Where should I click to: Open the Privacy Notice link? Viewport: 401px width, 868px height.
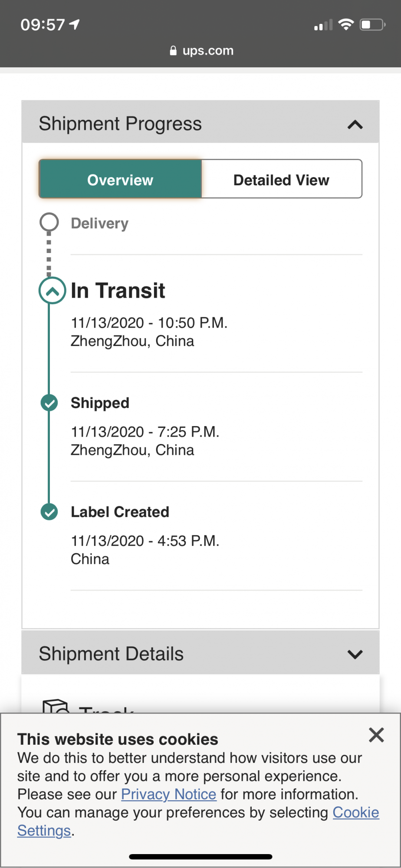[168, 794]
